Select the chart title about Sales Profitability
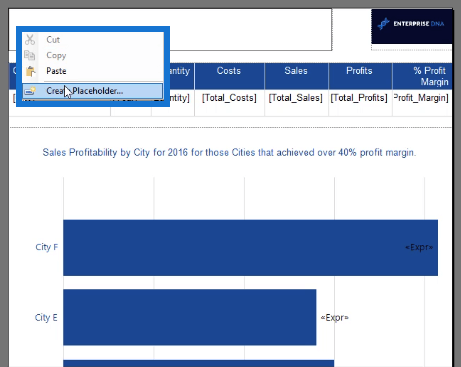The image size is (461, 367). [229, 153]
